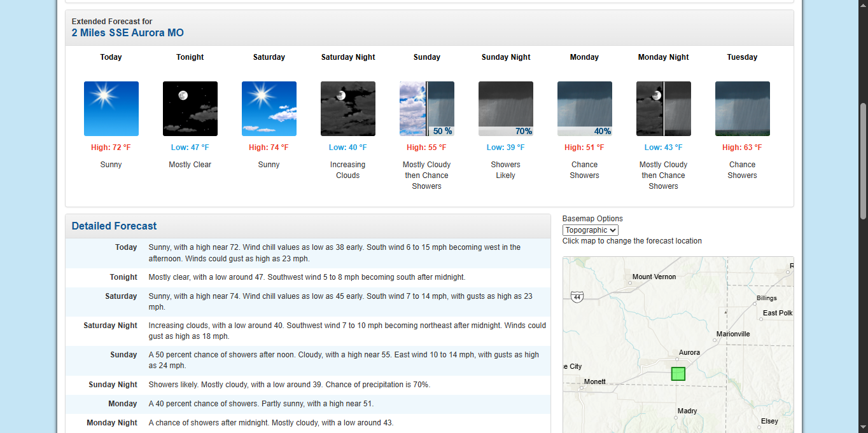This screenshot has width=868, height=433.
Task: Click Tuesday's chance showers icon
Action: (742, 109)
